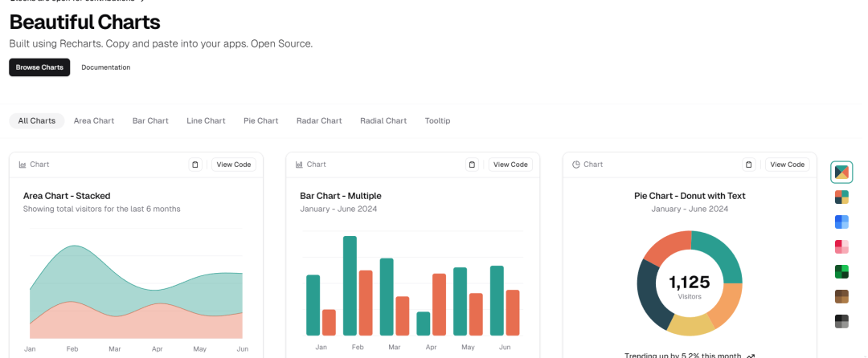Click the trending up arrow icon under the donut
Viewport: 868px width, 358px height.
(x=751, y=356)
